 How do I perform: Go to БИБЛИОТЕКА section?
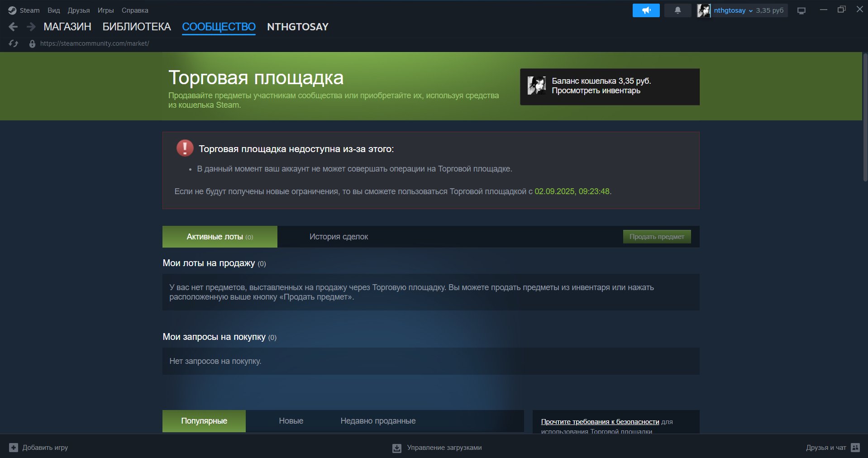pyautogui.click(x=137, y=27)
